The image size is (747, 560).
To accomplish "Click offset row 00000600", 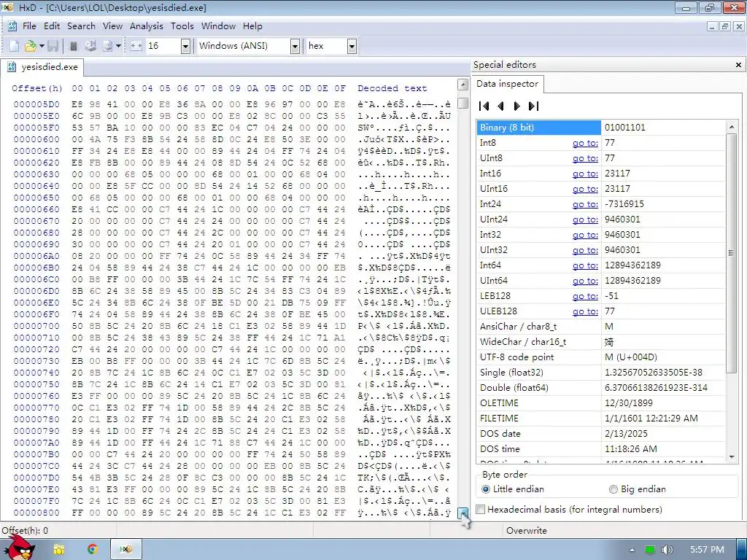I will 36,139.
